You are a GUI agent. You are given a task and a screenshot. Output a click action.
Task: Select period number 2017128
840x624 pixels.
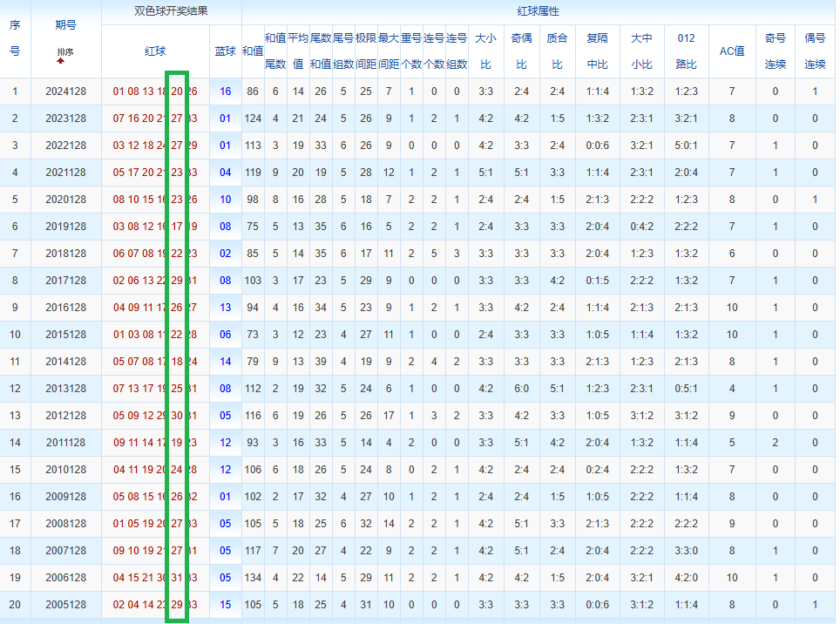[66, 281]
